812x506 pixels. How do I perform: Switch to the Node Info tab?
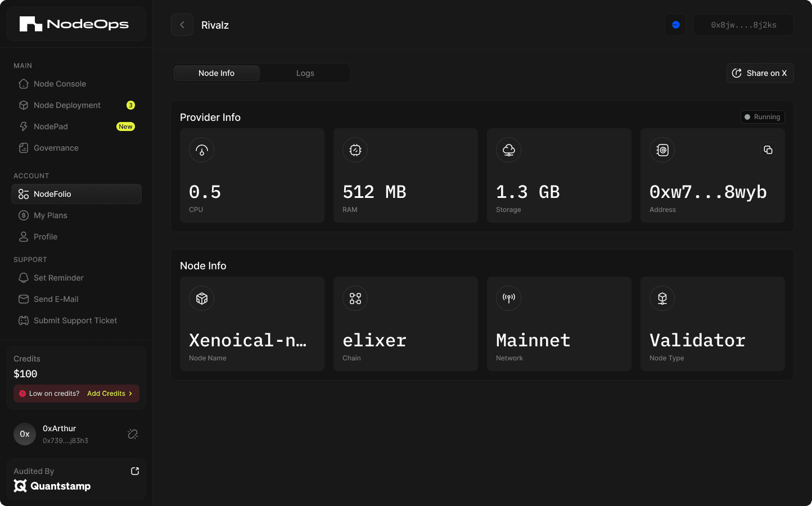(216, 73)
